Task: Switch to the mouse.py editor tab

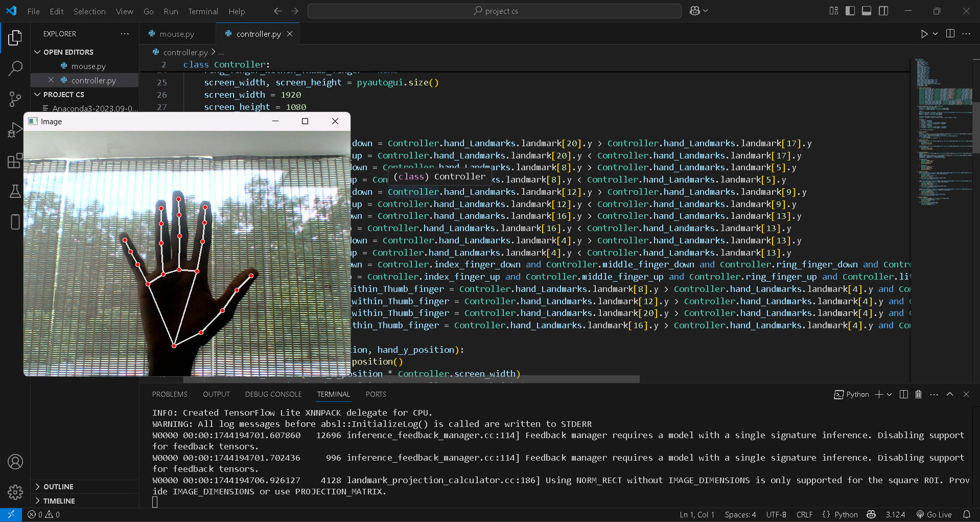Action: 177,34
